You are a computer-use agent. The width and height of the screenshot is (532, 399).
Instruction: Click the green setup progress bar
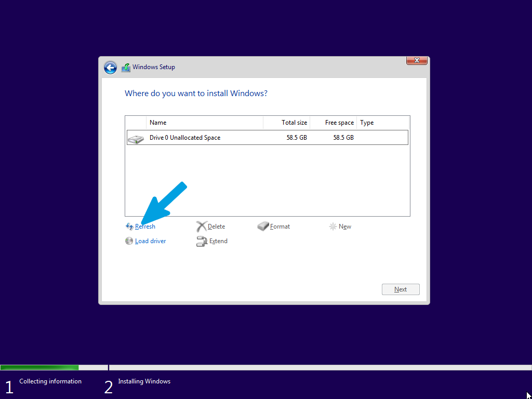coord(39,367)
